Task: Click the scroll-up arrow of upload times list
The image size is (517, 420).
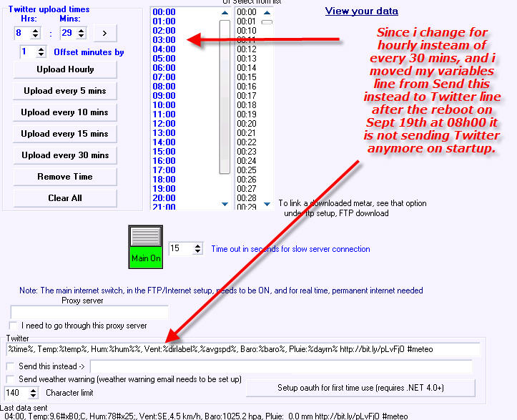Action: (x=225, y=13)
